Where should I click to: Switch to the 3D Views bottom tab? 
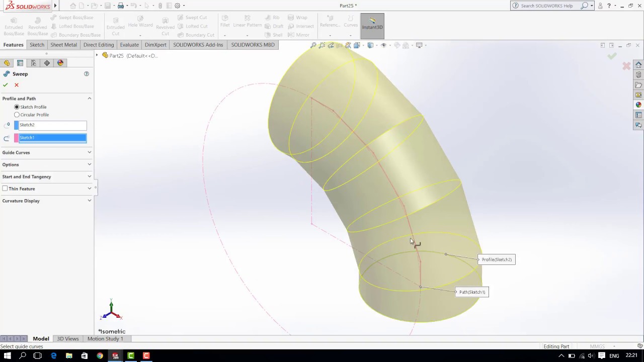point(68,339)
